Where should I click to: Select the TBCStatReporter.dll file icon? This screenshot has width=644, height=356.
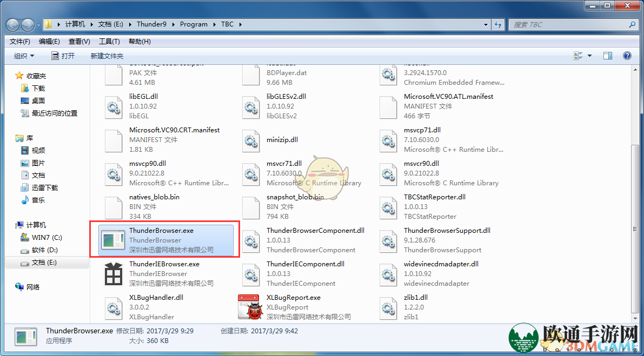point(388,207)
